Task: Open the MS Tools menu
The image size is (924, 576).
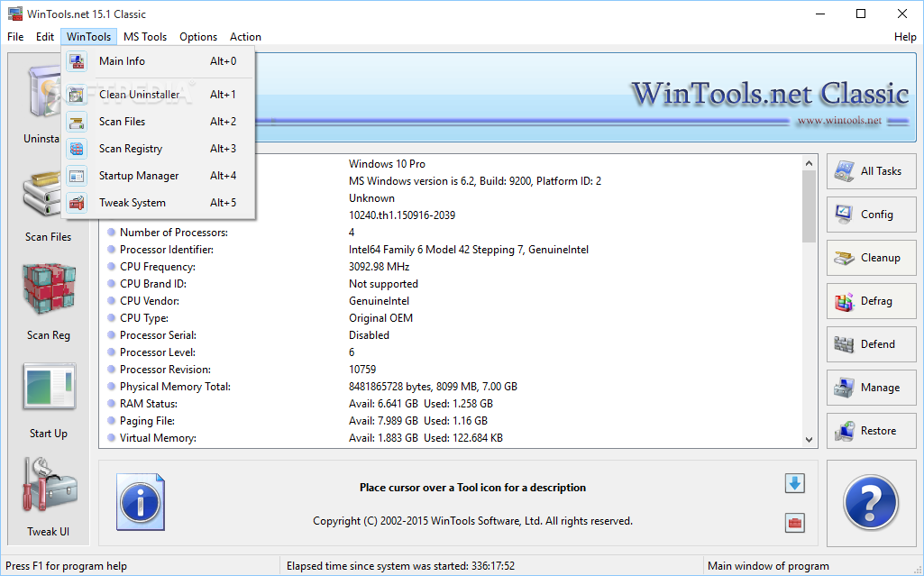Action: click(145, 37)
